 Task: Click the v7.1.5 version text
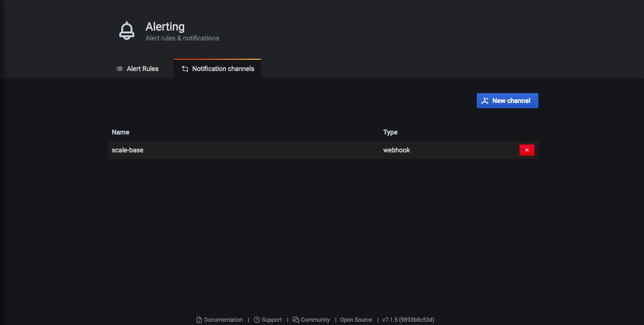[x=408, y=320]
